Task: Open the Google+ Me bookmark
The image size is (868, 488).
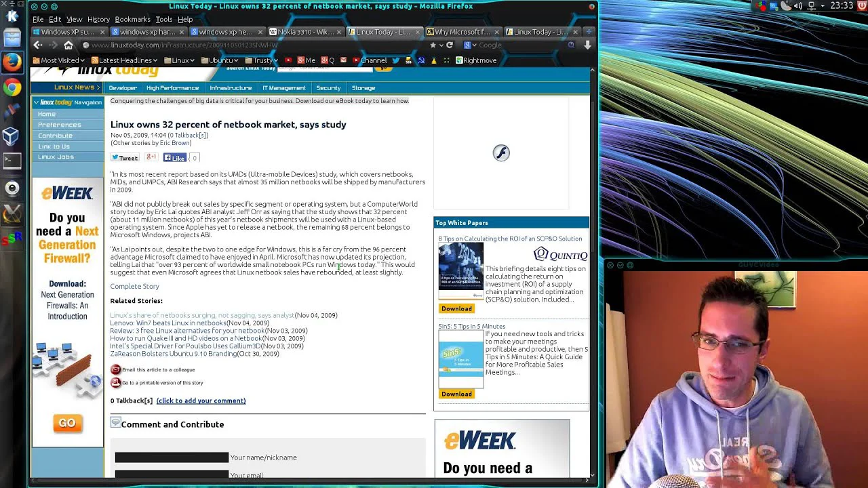Action: click(307, 60)
